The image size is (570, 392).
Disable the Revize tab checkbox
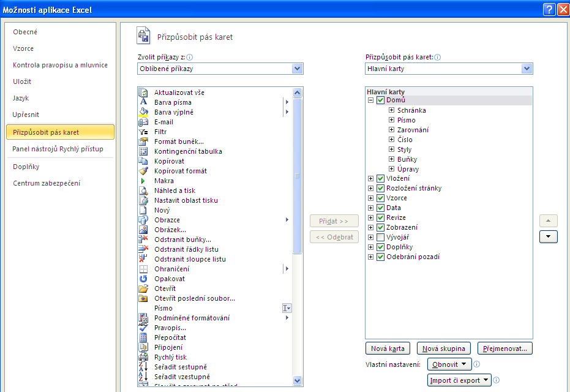pos(380,218)
